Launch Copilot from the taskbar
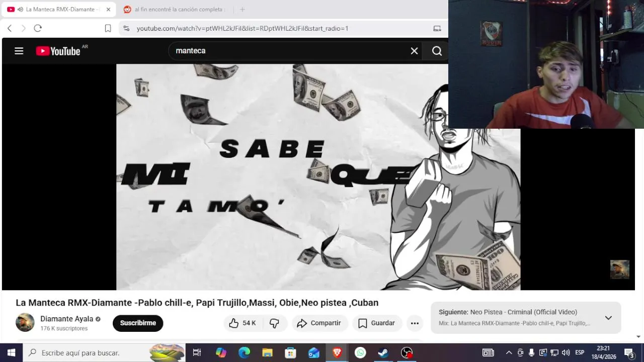This screenshot has height=362, width=644. [221, 352]
